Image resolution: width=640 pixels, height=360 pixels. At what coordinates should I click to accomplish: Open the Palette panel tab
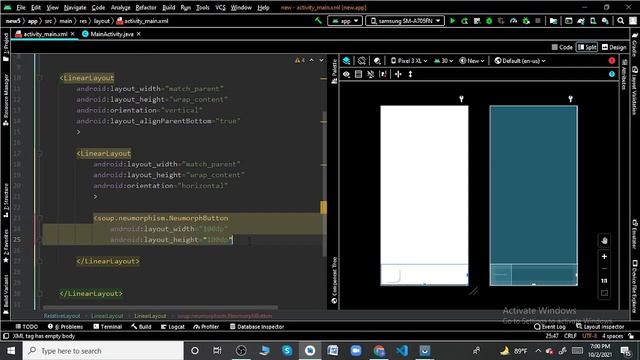tap(334, 71)
